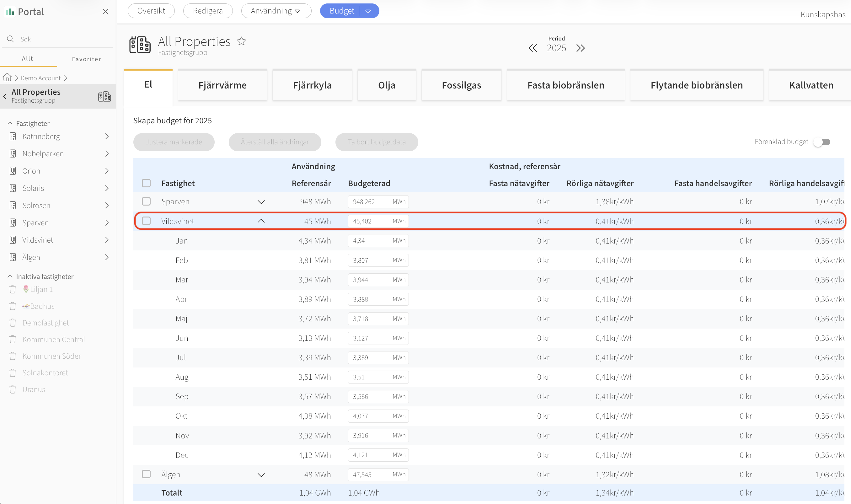
Task: Select Demo Account in the breadcrumb
Action: coord(40,78)
